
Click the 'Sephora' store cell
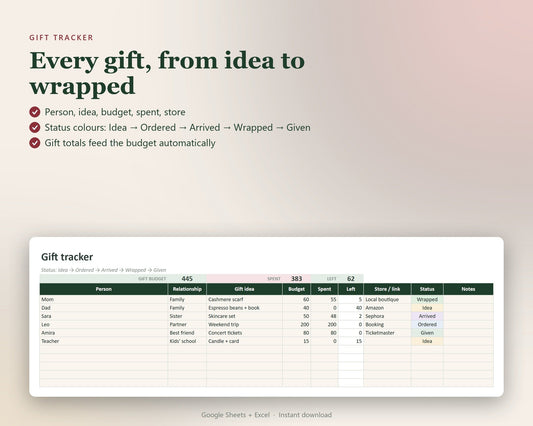[x=387, y=316]
